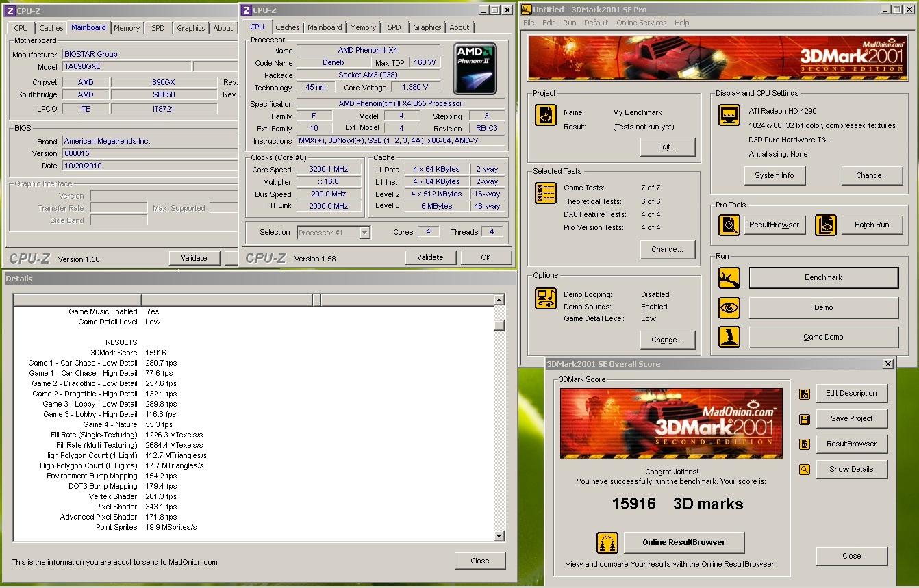Open the Online ResultBrowser button
Image resolution: width=919 pixels, height=588 pixels.
pos(684,542)
